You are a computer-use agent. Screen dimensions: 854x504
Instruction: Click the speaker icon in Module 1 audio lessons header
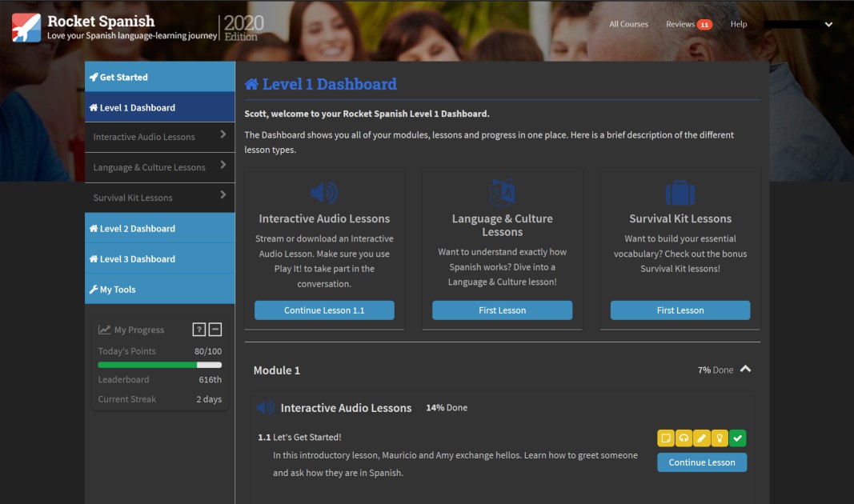(265, 408)
